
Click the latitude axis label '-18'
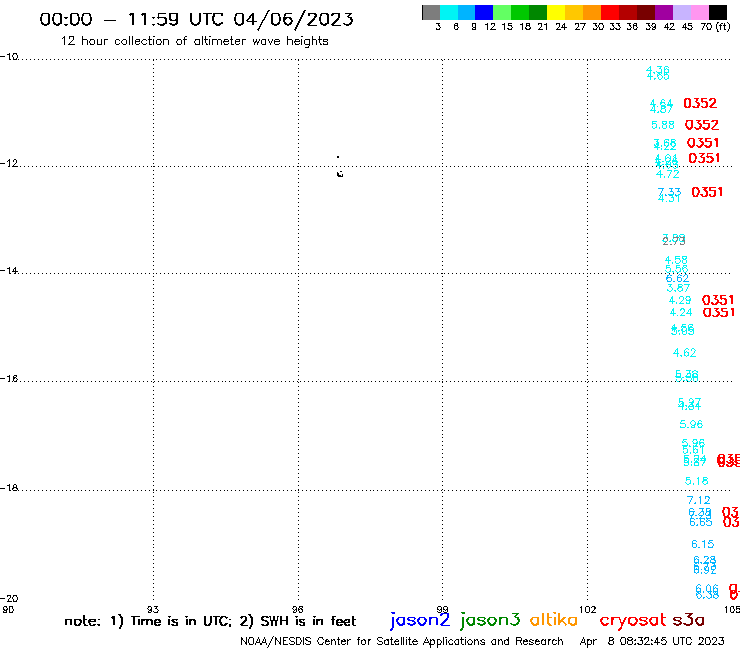pos(9,488)
